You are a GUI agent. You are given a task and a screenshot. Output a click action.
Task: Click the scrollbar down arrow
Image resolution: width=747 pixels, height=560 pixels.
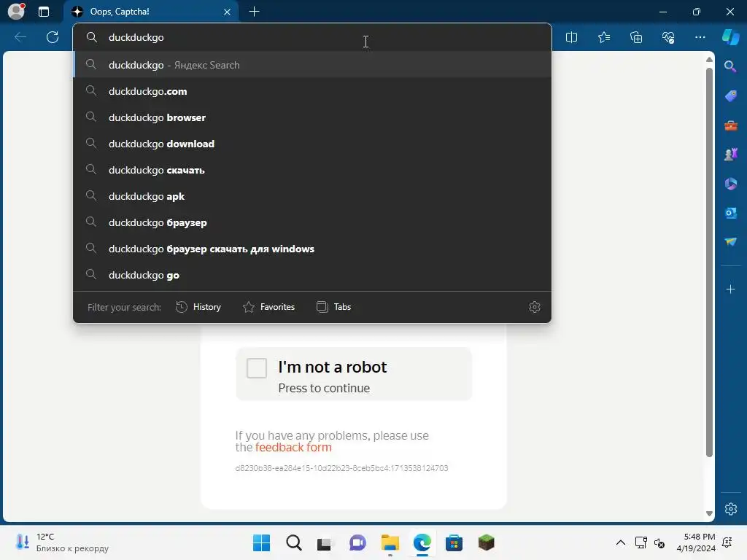pos(709,513)
